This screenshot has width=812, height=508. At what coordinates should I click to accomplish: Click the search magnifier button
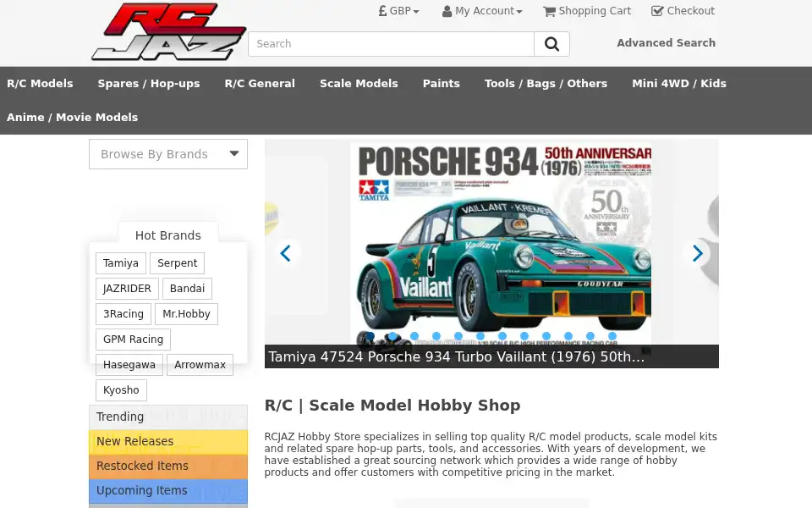[552, 44]
